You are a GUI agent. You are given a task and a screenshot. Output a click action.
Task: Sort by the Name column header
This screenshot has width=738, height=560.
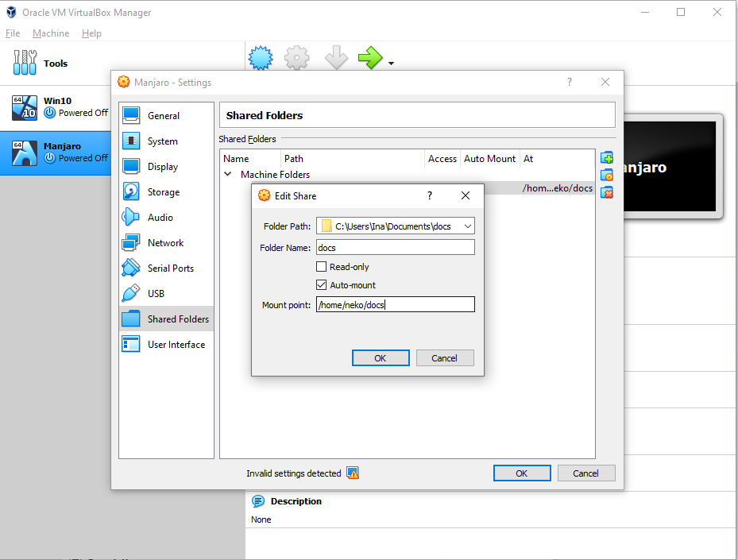coord(250,159)
